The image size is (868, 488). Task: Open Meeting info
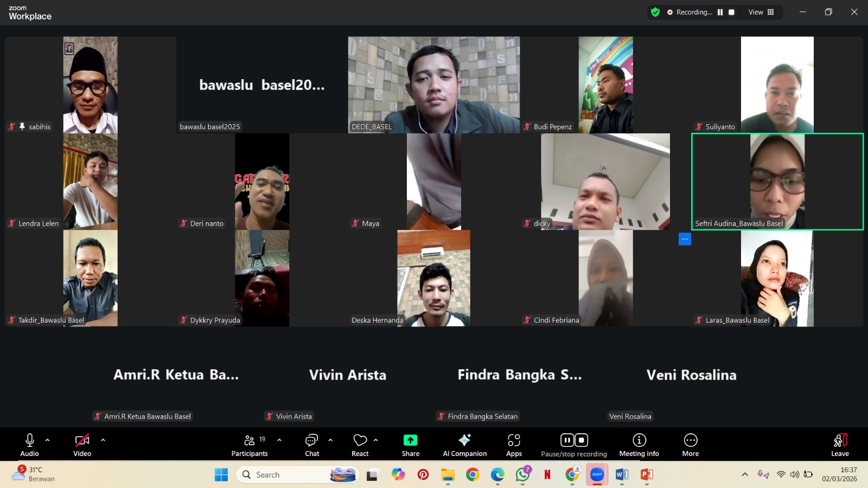(x=639, y=445)
